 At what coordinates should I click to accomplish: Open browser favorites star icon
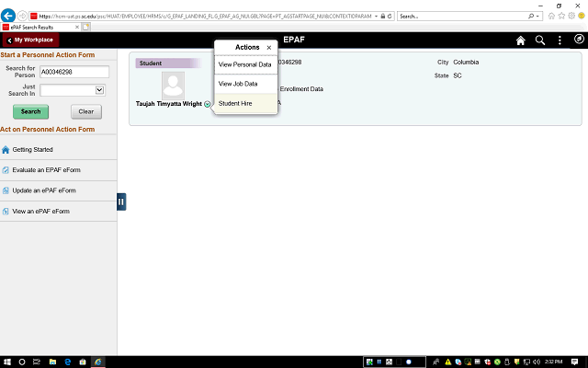(561, 16)
